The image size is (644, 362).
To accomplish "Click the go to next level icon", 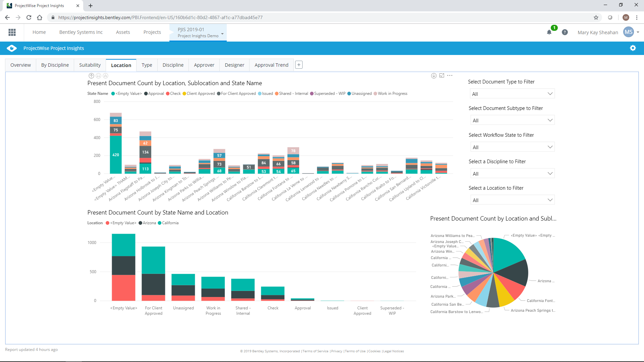I will click(98, 76).
